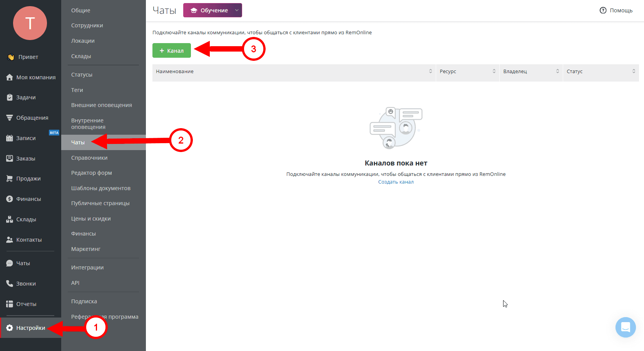This screenshot has width=644, height=351.
Task: Click the Настройки gear icon
Action: pyautogui.click(x=10, y=328)
